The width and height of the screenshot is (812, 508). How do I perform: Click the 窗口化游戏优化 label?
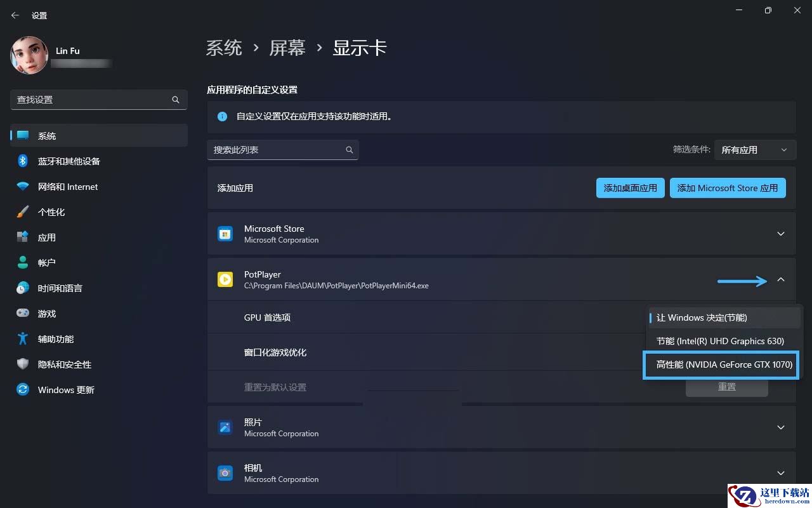[x=275, y=352]
